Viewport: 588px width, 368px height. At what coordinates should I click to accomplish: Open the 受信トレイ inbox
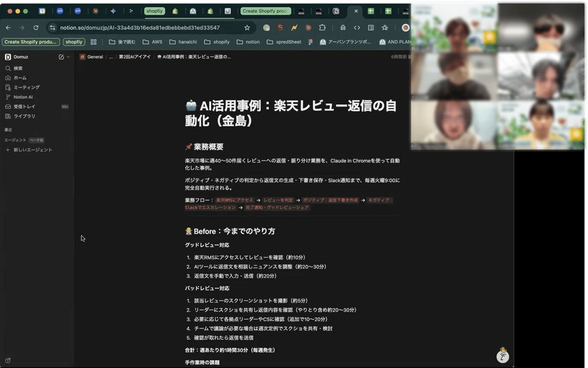coord(24,106)
